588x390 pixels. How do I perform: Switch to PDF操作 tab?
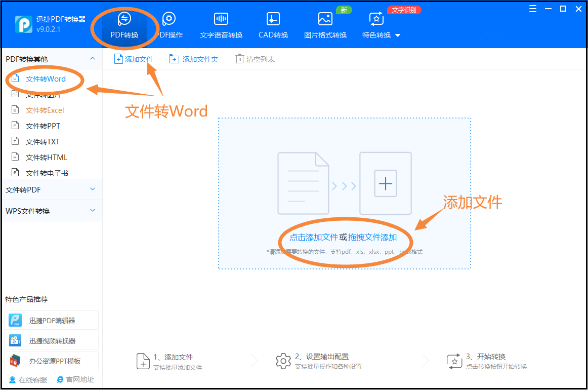(x=169, y=25)
